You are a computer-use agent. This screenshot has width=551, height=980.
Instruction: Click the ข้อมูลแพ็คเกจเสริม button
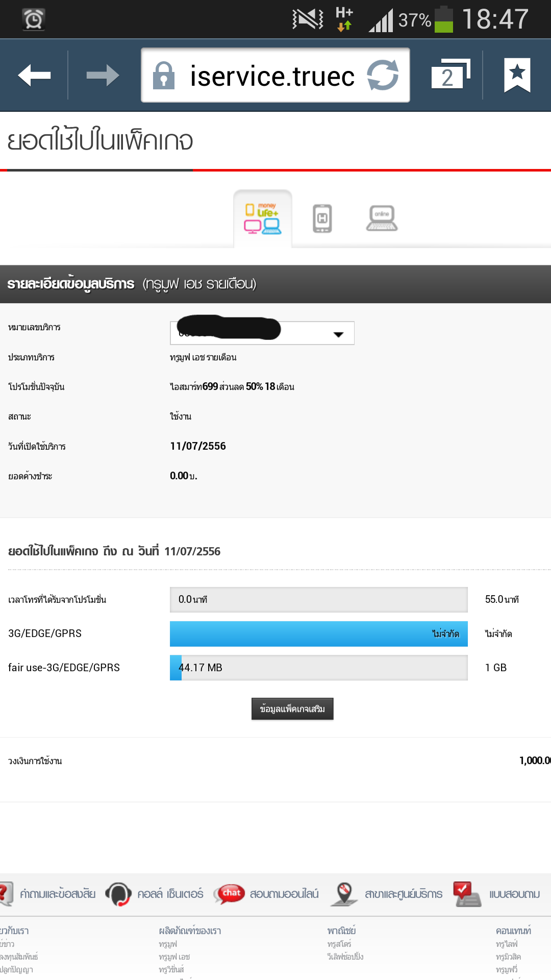292,709
